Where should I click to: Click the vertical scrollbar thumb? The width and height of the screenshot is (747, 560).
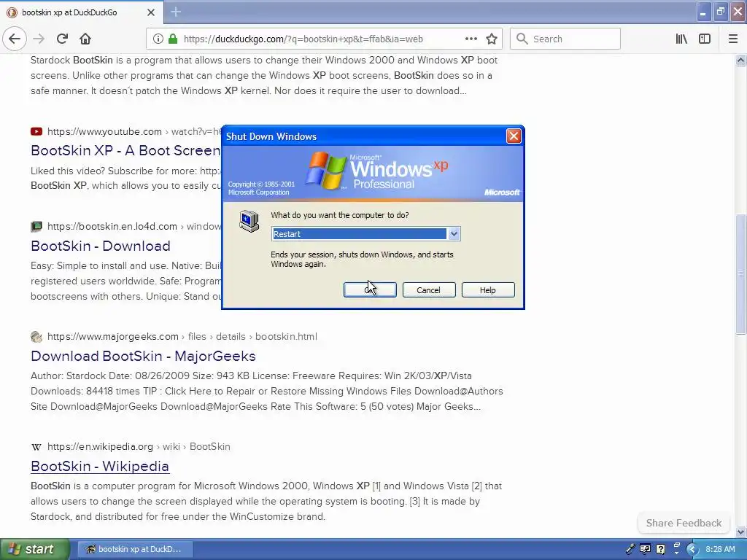740,274
